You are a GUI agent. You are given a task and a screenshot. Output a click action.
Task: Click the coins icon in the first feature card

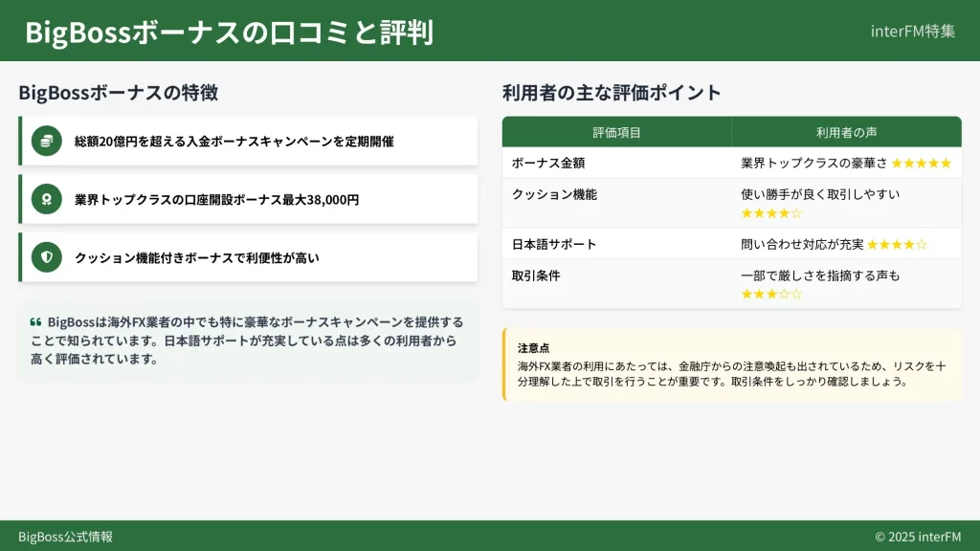[x=46, y=141]
